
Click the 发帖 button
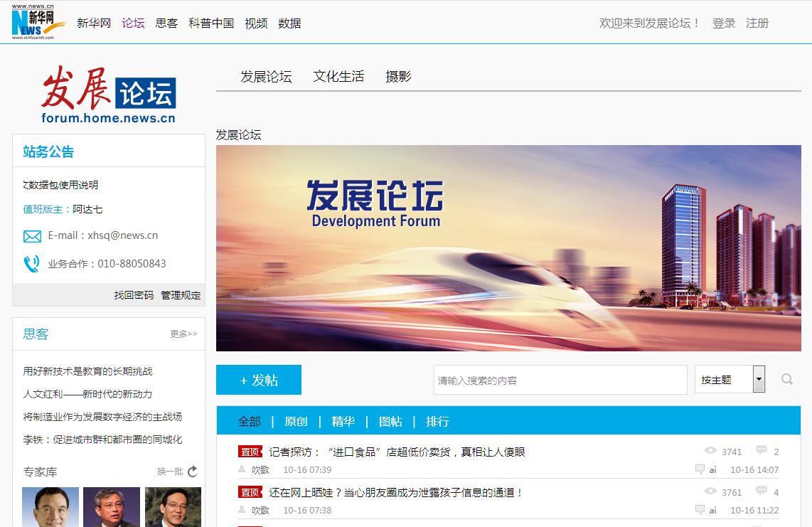(259, 380)
